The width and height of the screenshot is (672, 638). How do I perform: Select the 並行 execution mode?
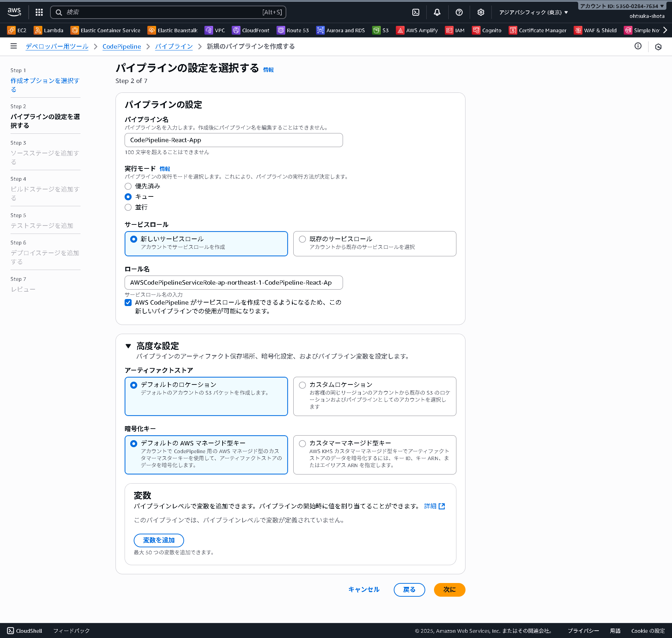tap(128, 207)
